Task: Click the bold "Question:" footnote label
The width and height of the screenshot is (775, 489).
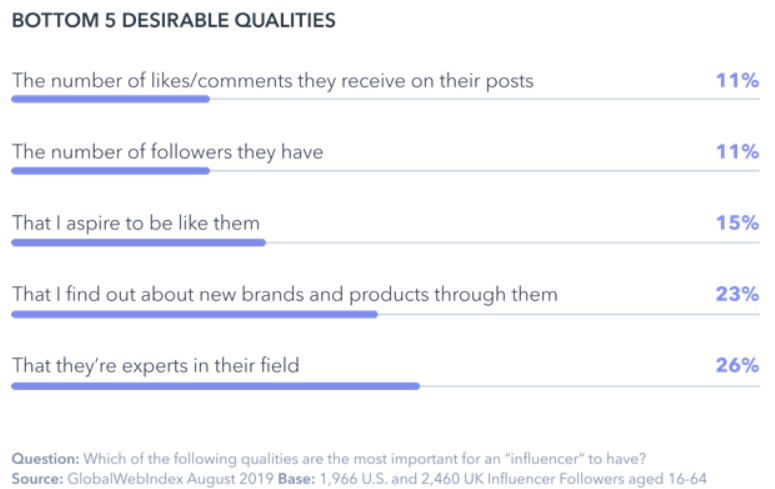Action: pyautogui.click(x=45, y=459)
